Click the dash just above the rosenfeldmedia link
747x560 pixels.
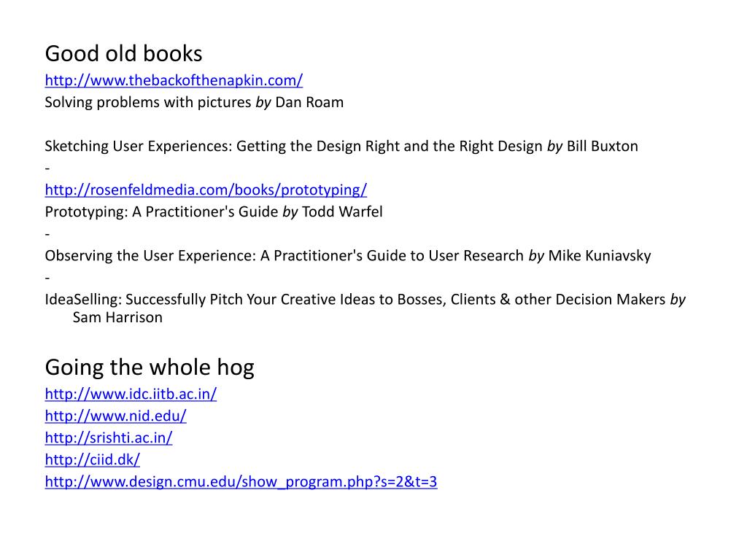click(x=47, y=168)
